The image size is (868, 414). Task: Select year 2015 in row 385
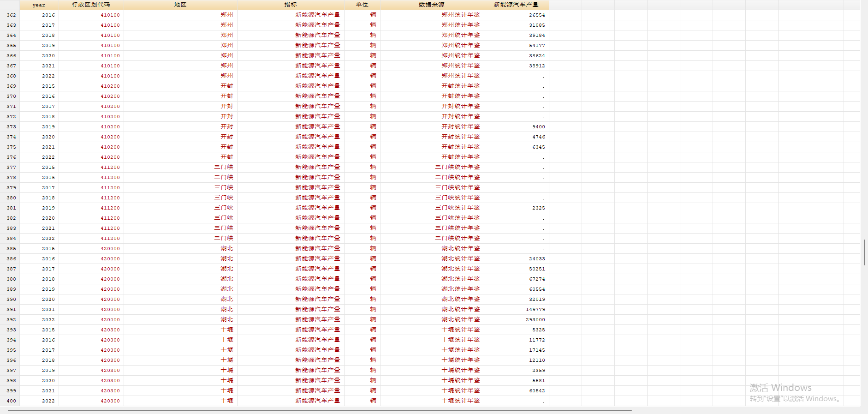48,249
